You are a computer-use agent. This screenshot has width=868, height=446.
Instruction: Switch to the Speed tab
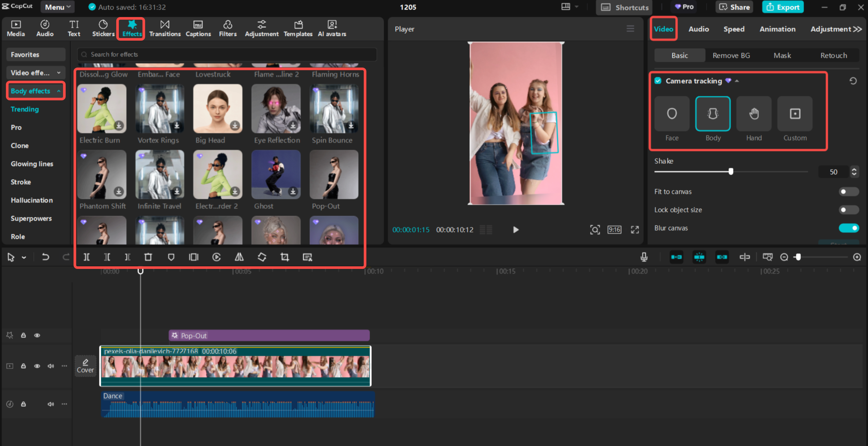point(734,29)
